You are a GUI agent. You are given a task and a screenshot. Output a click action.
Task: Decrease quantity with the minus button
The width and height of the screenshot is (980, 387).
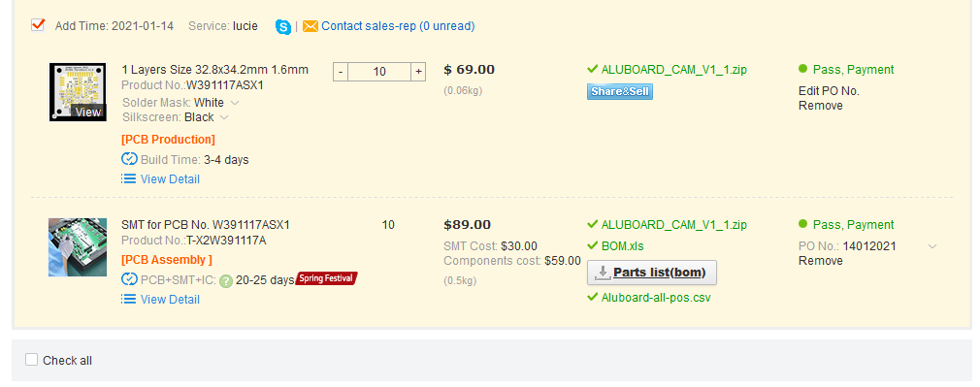340,71
